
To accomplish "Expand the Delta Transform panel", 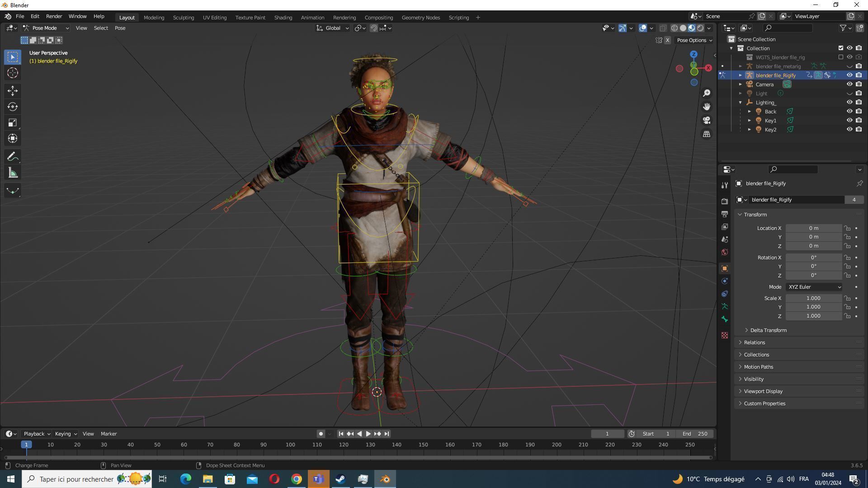I will pos(768,330).
